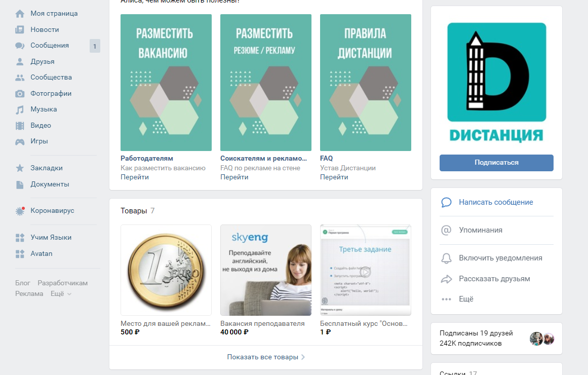Open the home icon for Моя страница
588x375 pixels.
click(x=20, y=14)
